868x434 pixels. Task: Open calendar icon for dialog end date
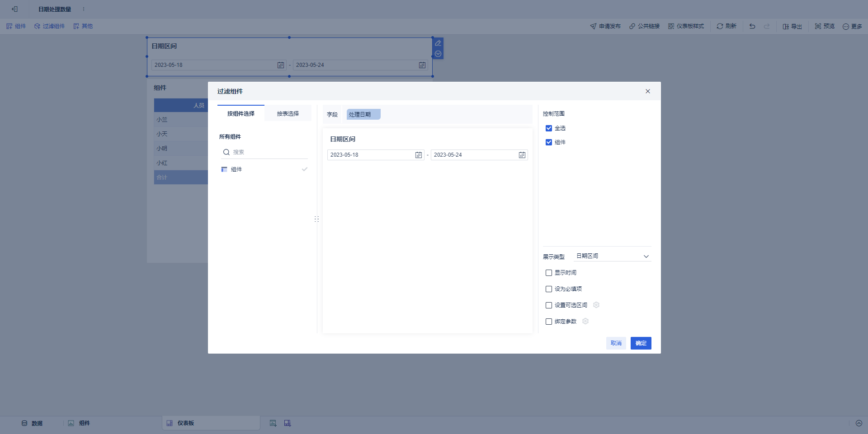point(522,155)
